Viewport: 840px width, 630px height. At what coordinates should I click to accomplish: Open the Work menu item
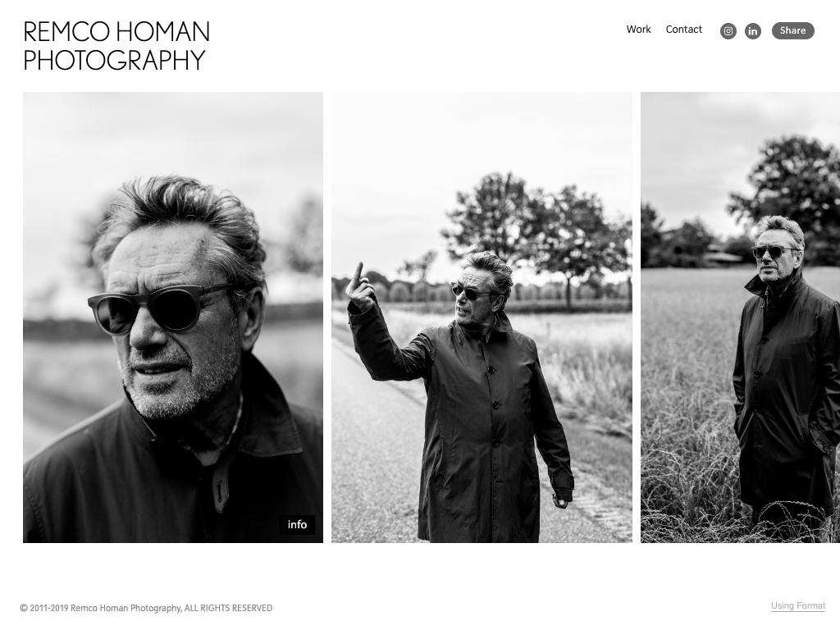coord(638,30)
